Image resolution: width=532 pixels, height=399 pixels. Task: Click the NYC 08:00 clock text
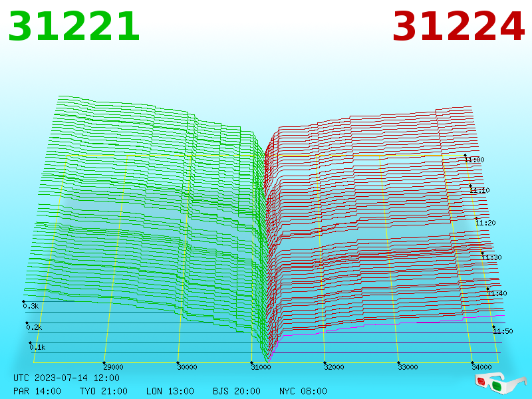(303, 391)
